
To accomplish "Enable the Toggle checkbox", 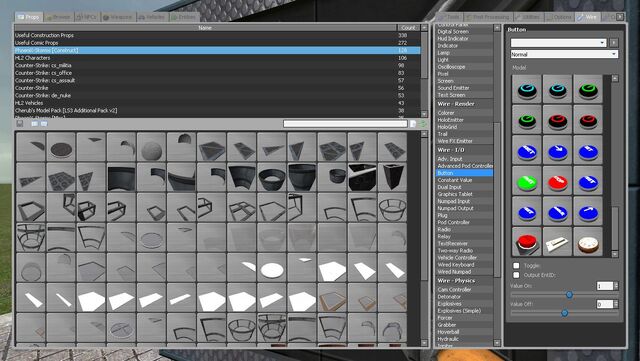I will coord(516,265).
